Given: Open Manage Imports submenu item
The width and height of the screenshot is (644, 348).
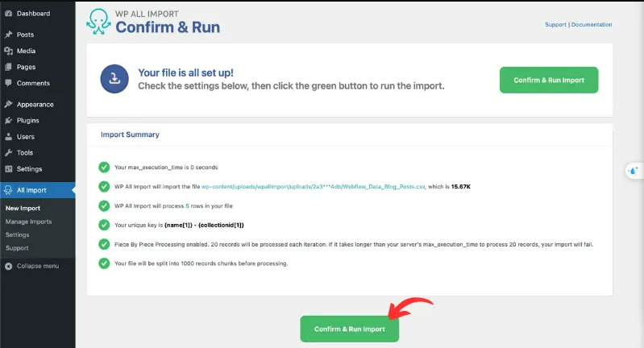Looking at the screenshot, I should [29, 222].
